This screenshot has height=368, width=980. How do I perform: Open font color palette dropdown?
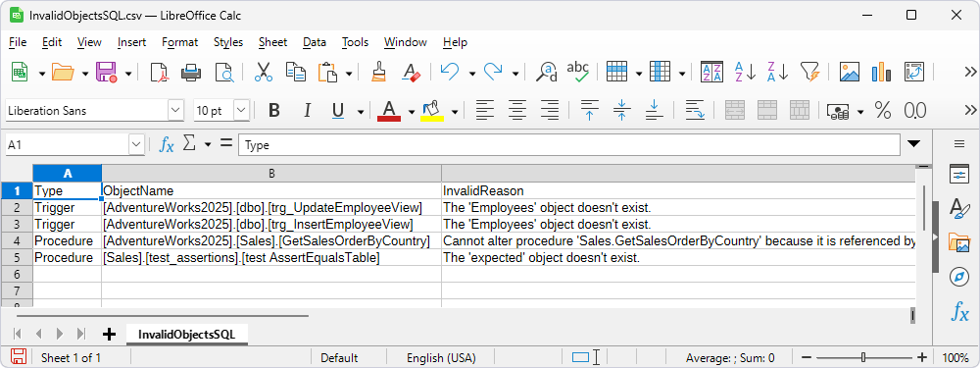click(x=412, y=112)
